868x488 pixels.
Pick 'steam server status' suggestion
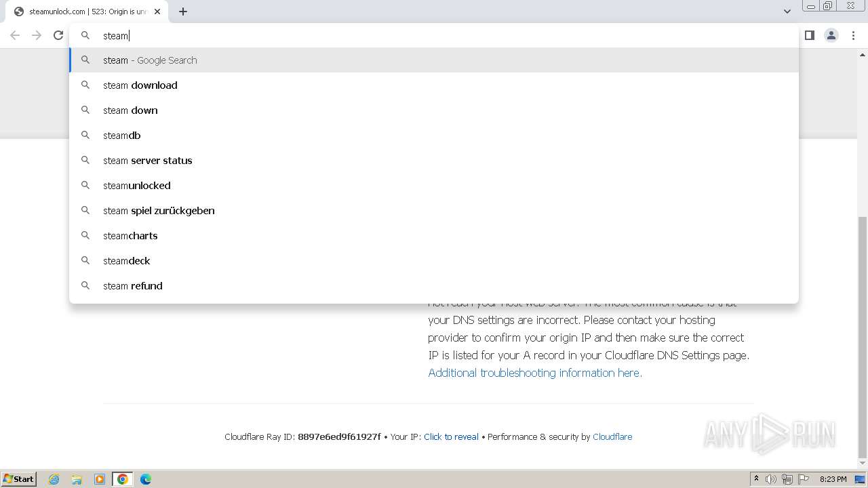pyautogui.click(x=434, y=161)
